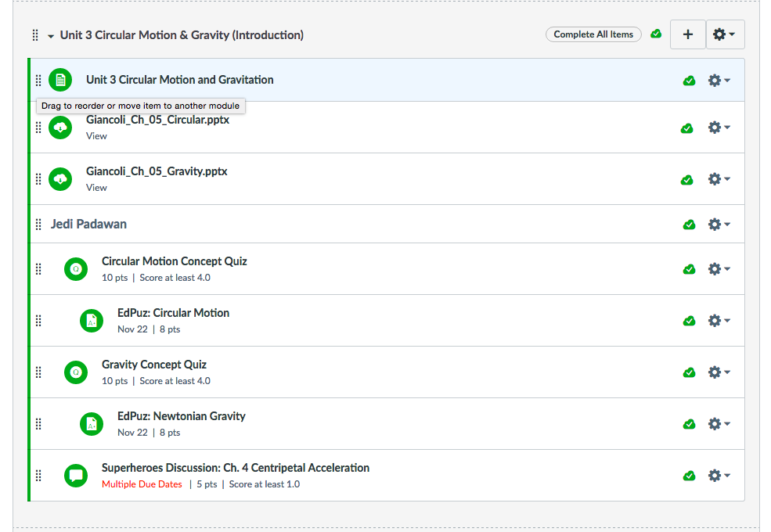This screenshot has height=532, width=771.
Task: Toggle the module's published status icon in header
Action: click(x=656, y=34)
